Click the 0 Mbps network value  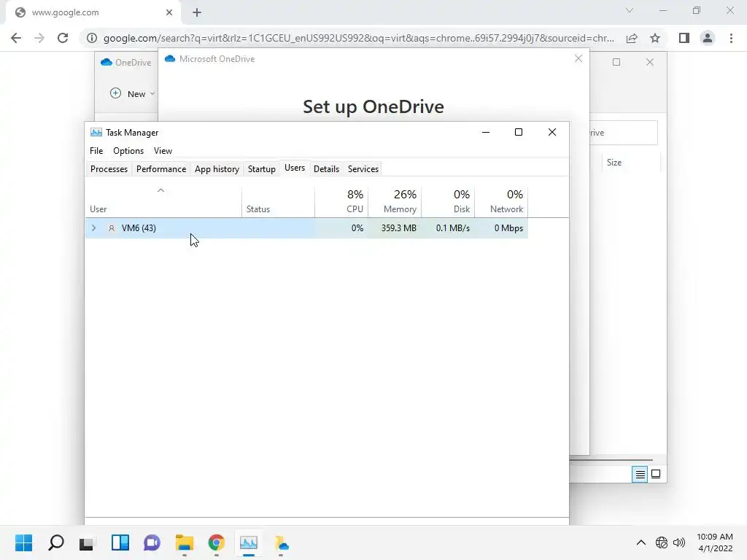[x=508, y=228]
